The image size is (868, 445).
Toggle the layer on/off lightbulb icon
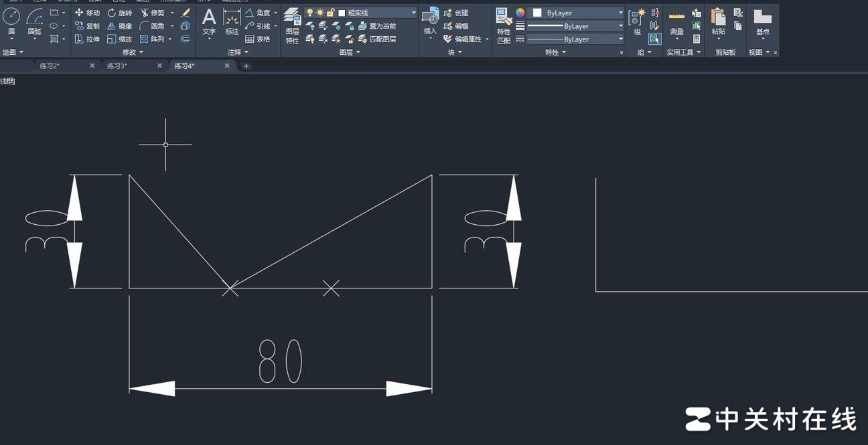310,13
